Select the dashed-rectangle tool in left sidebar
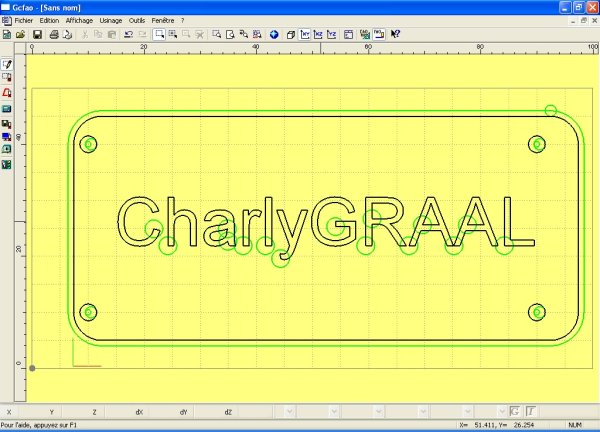This screenshot has height=432, width=600. (x=7, y=78)
